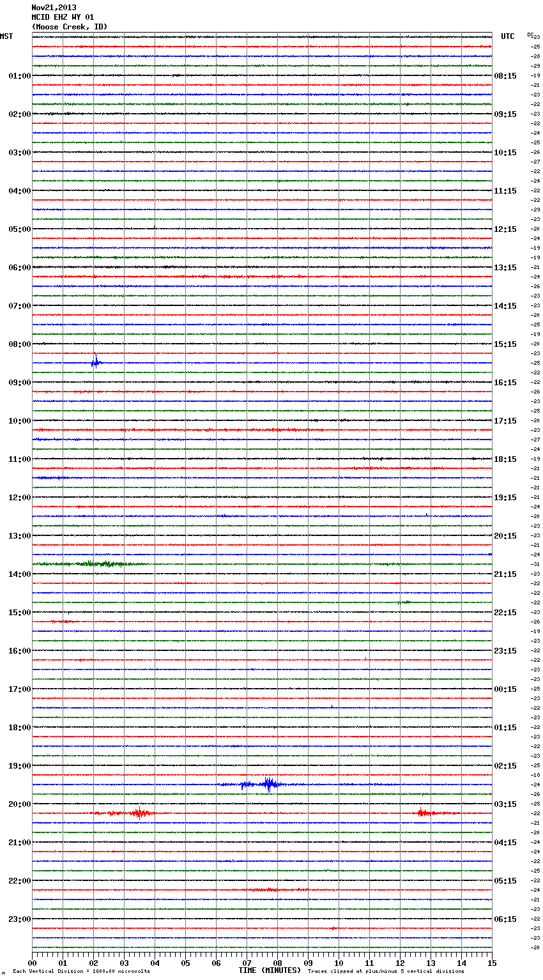Select the 20:00 MST hour label

19,804
